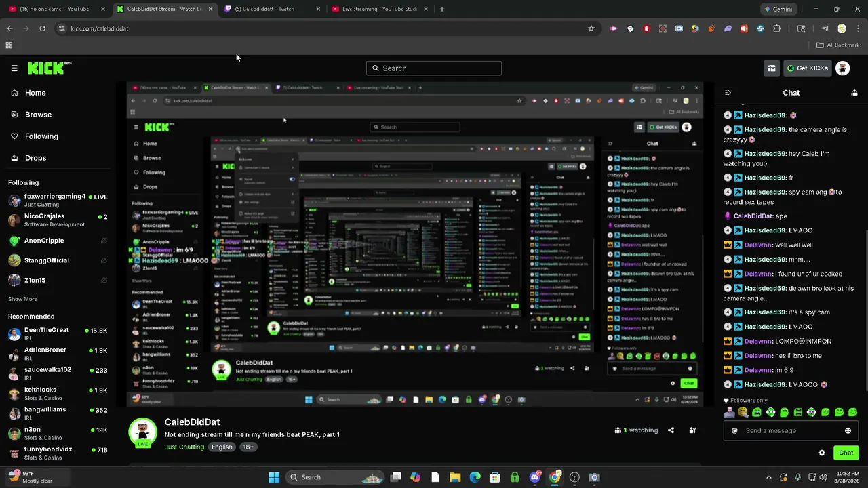868x488 pixels.
Task: Click CalebDidDat channel avatar below the video
Action: pyautogui.click(x=142, y=432)
